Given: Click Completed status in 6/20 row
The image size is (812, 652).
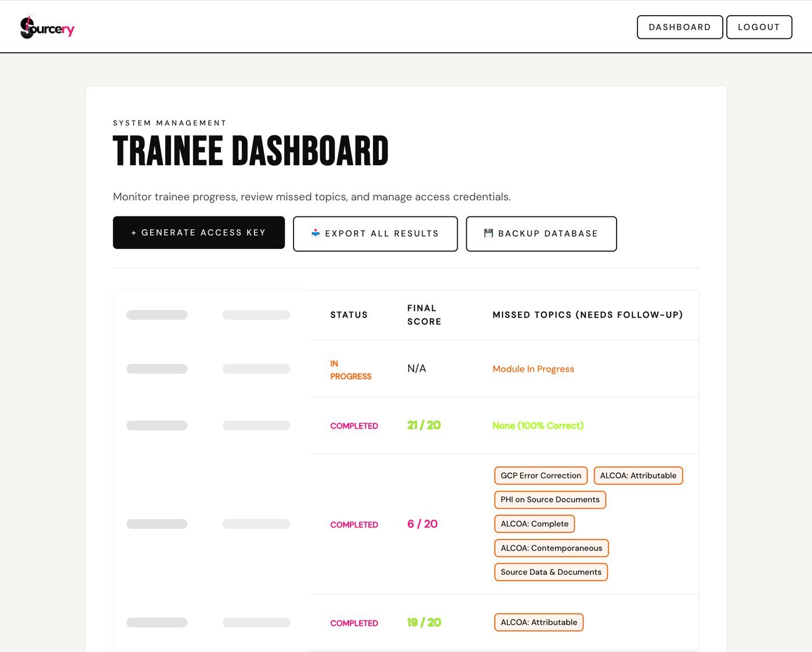Looking at the screenshot, I should click(x=354, y=524).
